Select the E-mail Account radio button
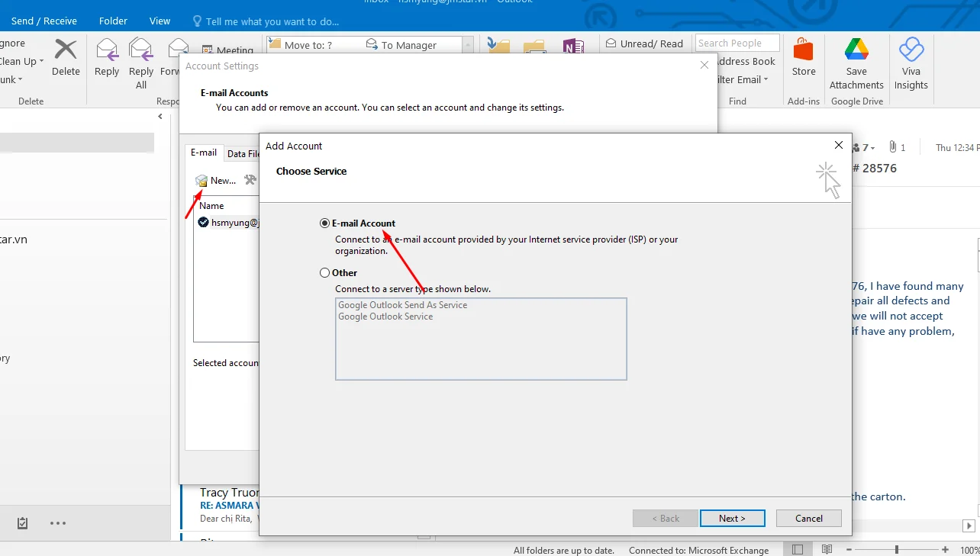The image size is (980, 556). (x=325, y=223)
